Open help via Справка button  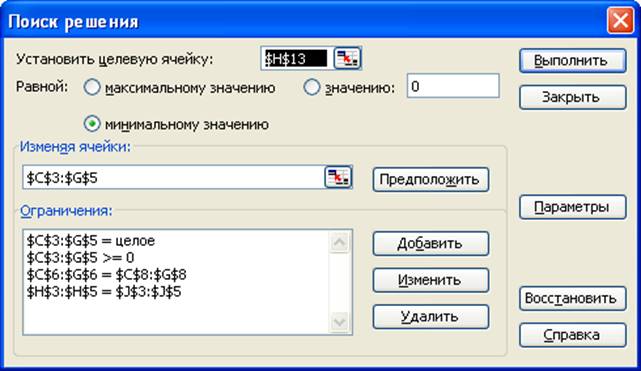(x=572, y=335)
